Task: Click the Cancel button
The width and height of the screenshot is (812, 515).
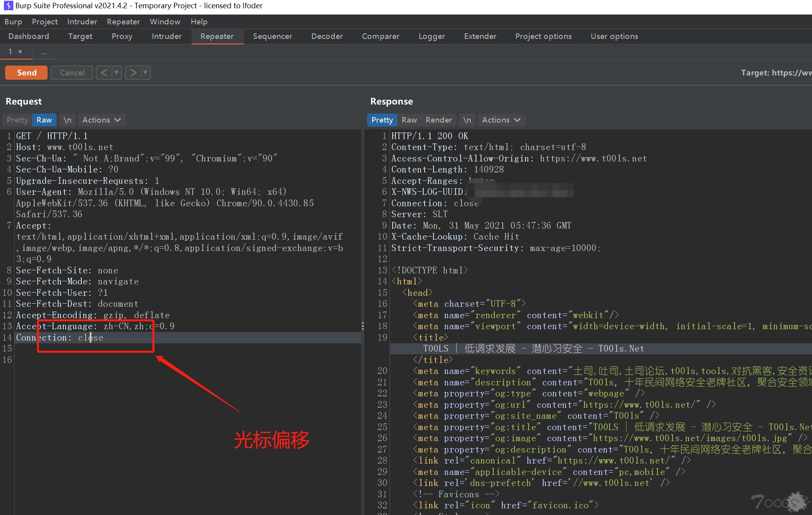Action: coord(72,73)
